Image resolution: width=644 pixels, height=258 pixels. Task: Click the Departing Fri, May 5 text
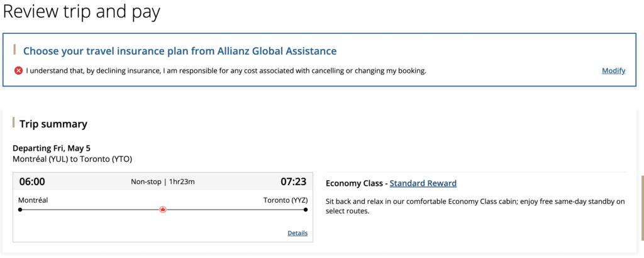(x=52, y=148)
